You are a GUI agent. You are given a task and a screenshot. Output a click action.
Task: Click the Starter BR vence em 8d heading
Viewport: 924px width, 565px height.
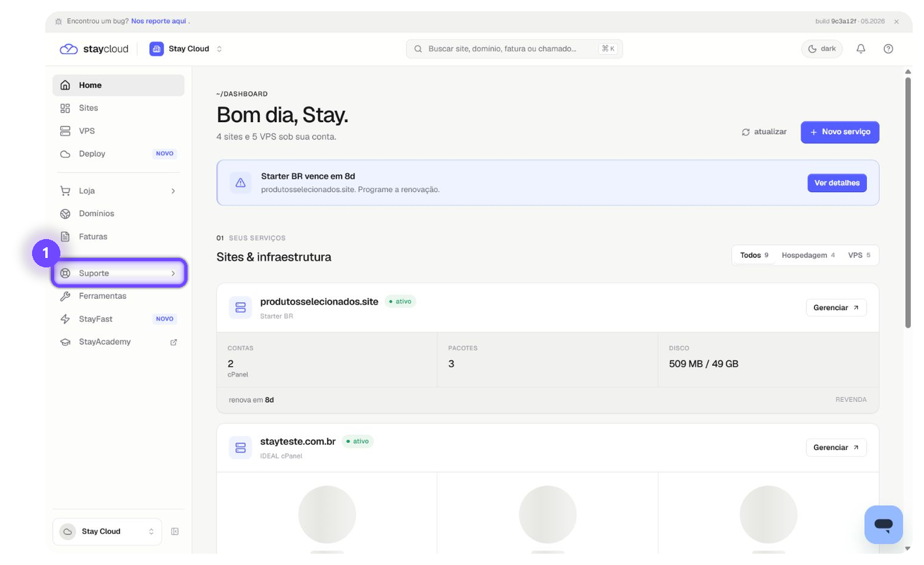(x=308, y=176)
